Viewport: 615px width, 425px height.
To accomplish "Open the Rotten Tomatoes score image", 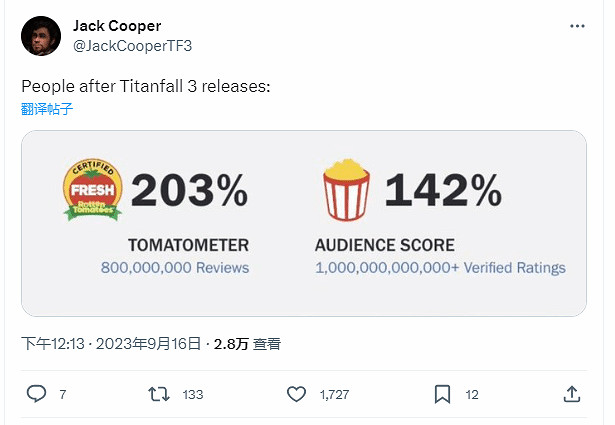I will pos(304,223).
